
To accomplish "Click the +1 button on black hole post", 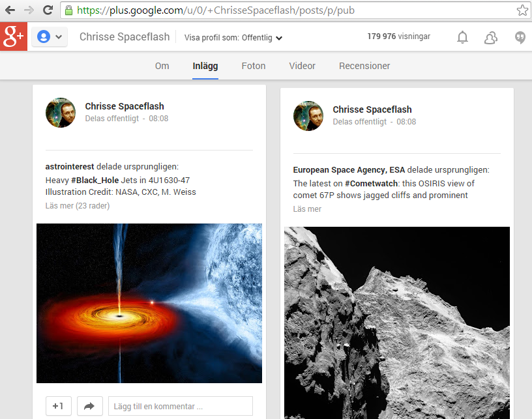I will click(59, 406).
